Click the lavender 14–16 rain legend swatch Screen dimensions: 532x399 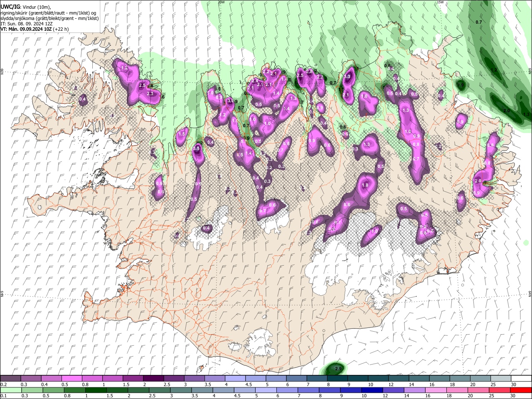[414, 390]
